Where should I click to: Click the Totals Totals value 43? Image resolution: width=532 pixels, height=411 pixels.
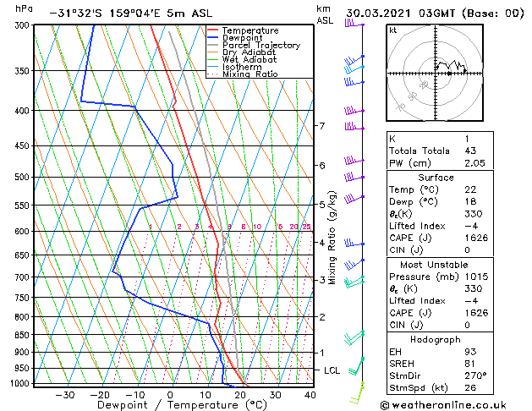click(470, 151)
